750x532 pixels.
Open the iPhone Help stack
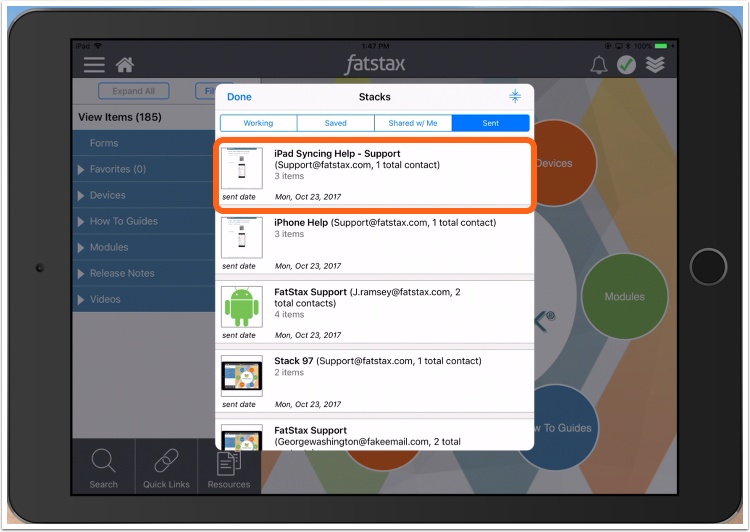375,244
